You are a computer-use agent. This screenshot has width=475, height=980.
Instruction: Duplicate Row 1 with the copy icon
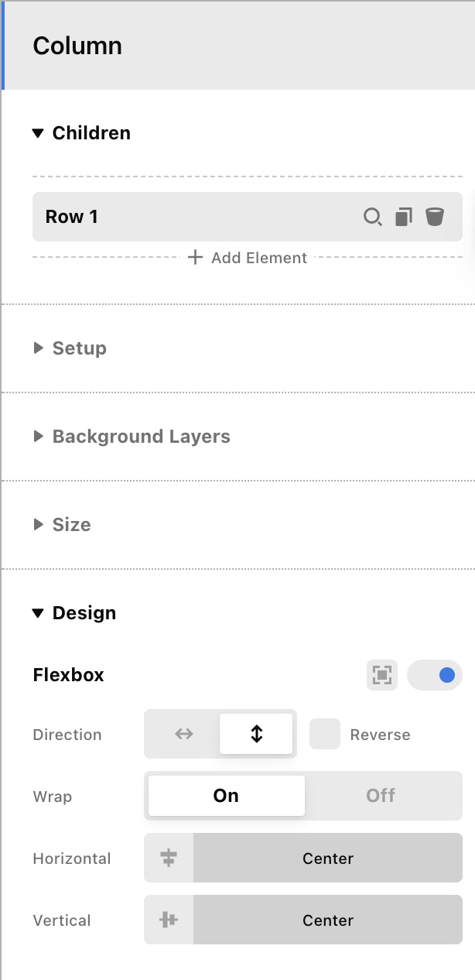pyautogui.click(x=404, y=218)
